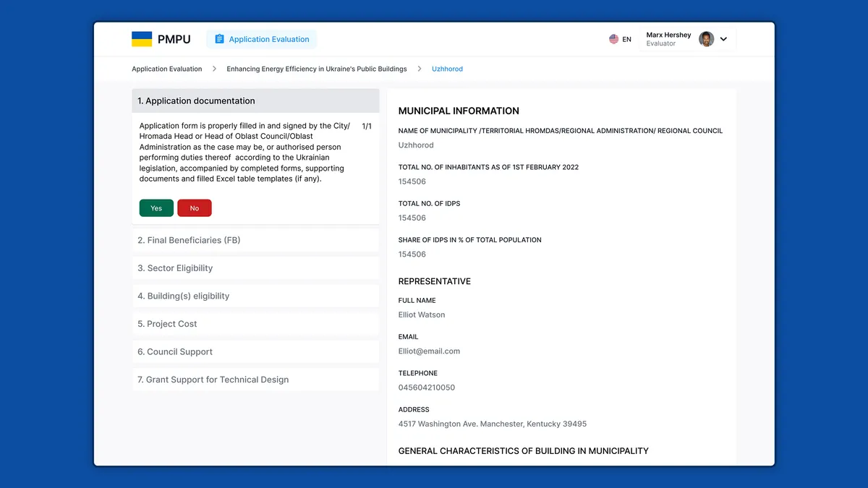Expand the user account chevron dropdown
Viewport: 868px width, 488px height.
coord(723,39)
